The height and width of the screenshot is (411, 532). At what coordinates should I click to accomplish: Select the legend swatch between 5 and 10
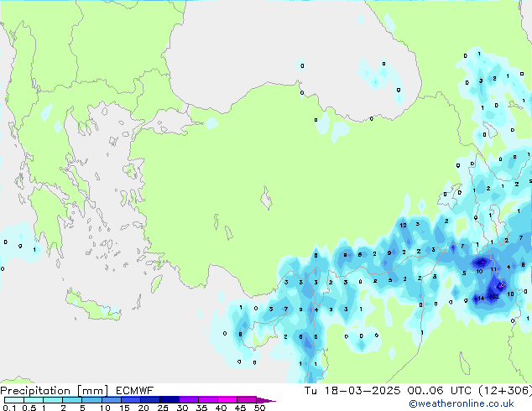pos(91,400)
